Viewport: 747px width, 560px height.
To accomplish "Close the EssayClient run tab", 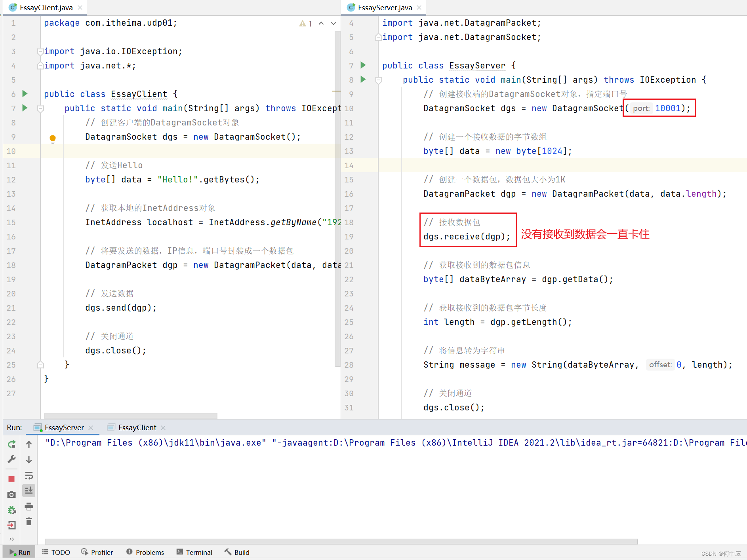I will click(x=163, y=428).
